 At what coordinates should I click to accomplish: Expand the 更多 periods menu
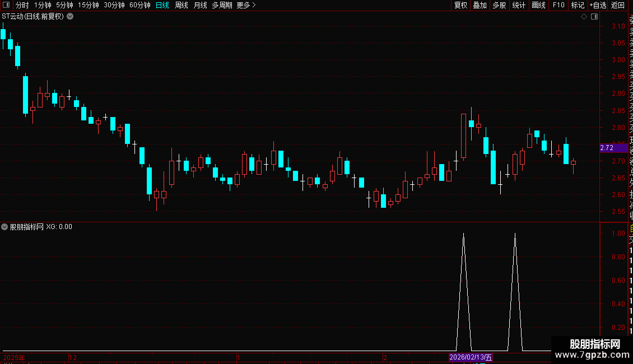click(x=246, y=5)
